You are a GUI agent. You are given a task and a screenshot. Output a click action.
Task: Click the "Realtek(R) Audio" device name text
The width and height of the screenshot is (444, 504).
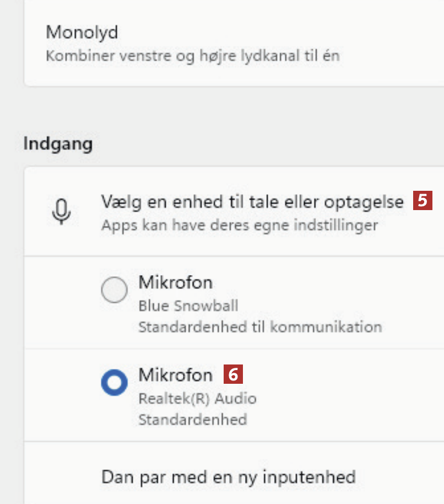click(x=197, y=398)
